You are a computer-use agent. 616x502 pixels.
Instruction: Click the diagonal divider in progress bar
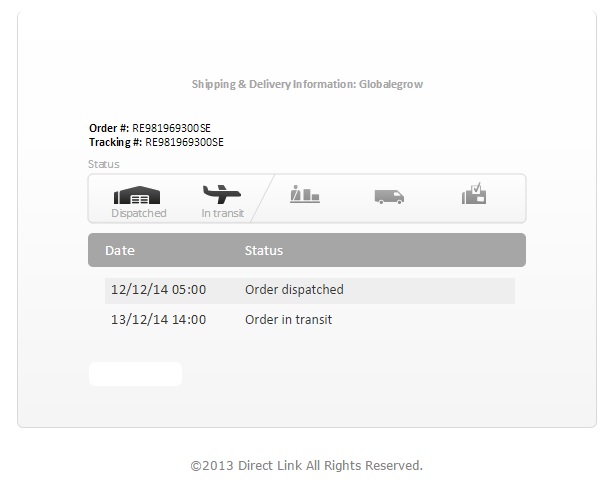262,198
